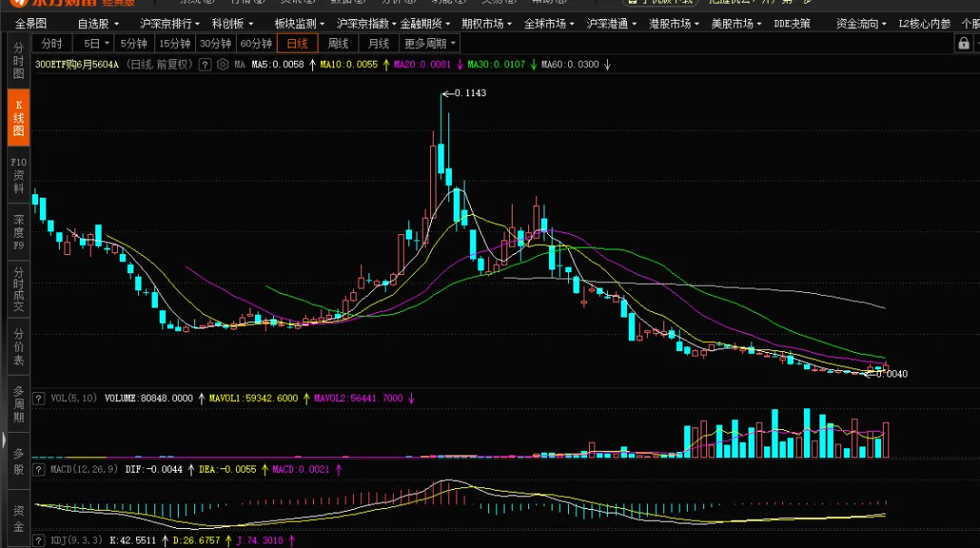This screenshot has height=548, width=980.
Task: Expand the 全球市场 dropdown menu
Action: click(x=549, y=24)
